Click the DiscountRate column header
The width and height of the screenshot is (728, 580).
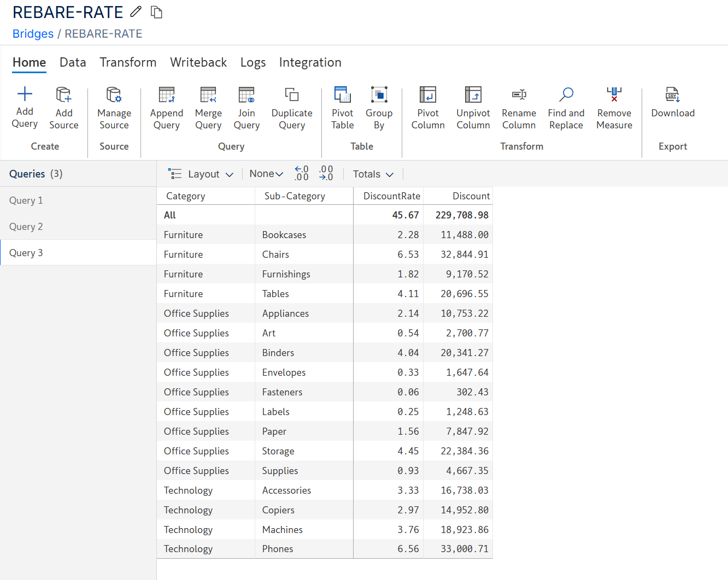(391, 196)
